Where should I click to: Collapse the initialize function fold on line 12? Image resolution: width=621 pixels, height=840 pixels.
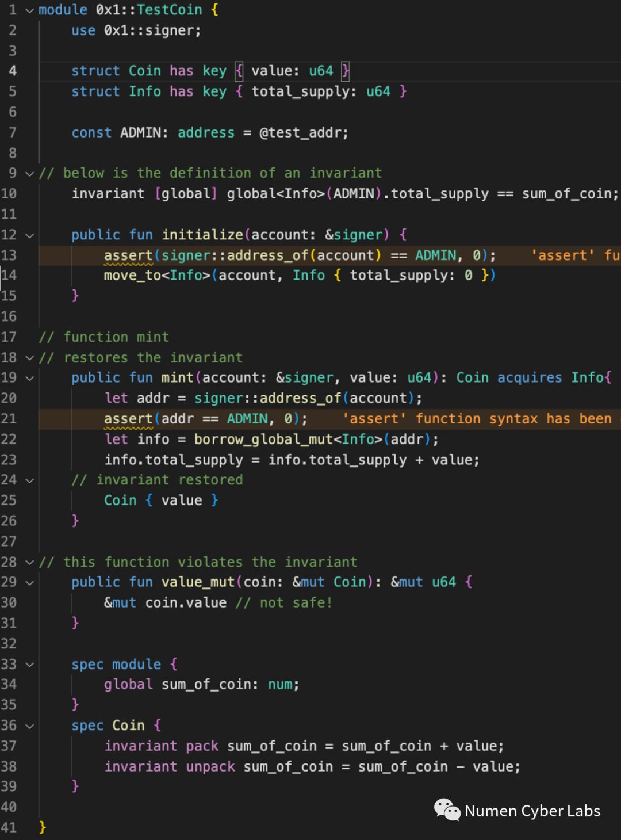[29, 235]
